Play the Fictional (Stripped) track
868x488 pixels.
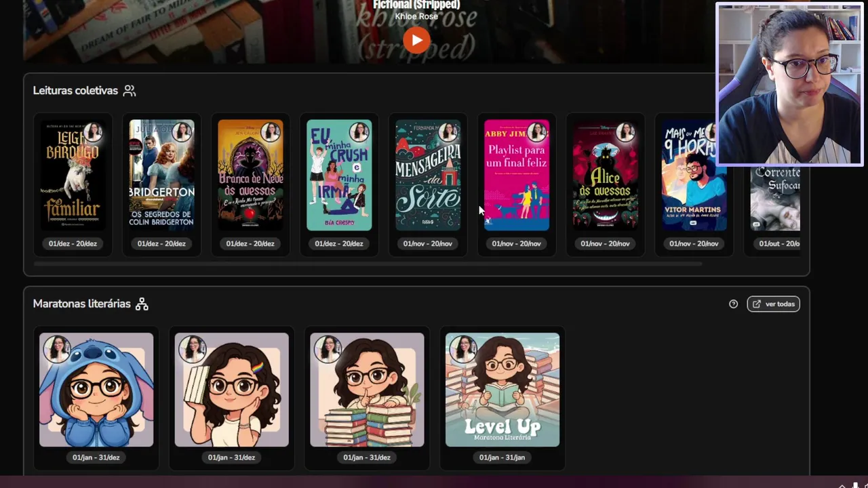416,40
